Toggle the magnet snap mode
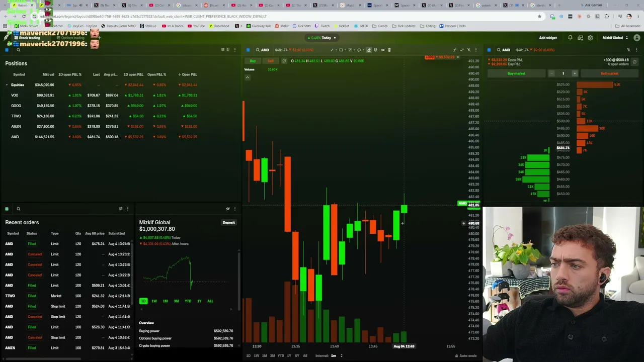 375,50
